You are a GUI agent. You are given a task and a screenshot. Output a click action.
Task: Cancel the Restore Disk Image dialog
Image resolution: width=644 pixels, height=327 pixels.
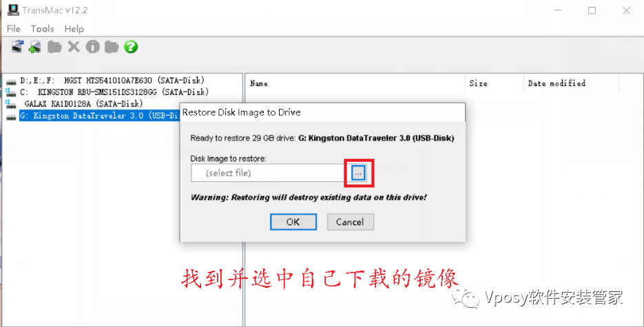click(351, 222)
